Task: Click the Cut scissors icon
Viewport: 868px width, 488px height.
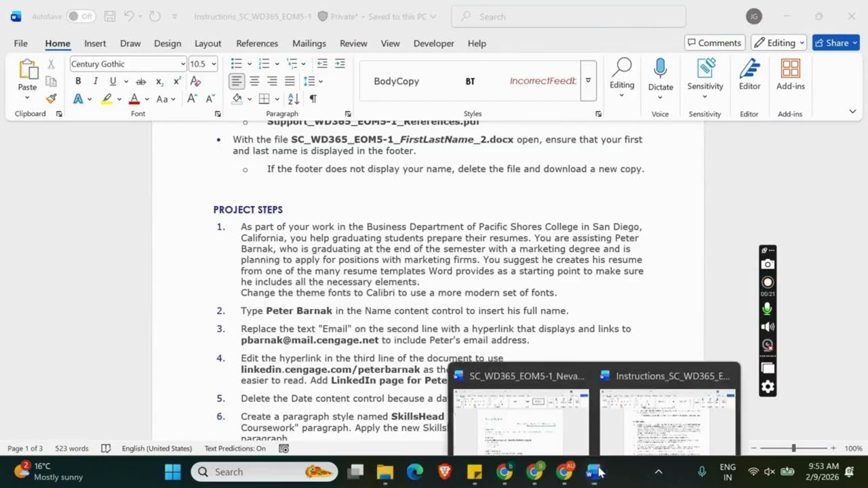Action: pyautogui.click(x=51, y=64)
